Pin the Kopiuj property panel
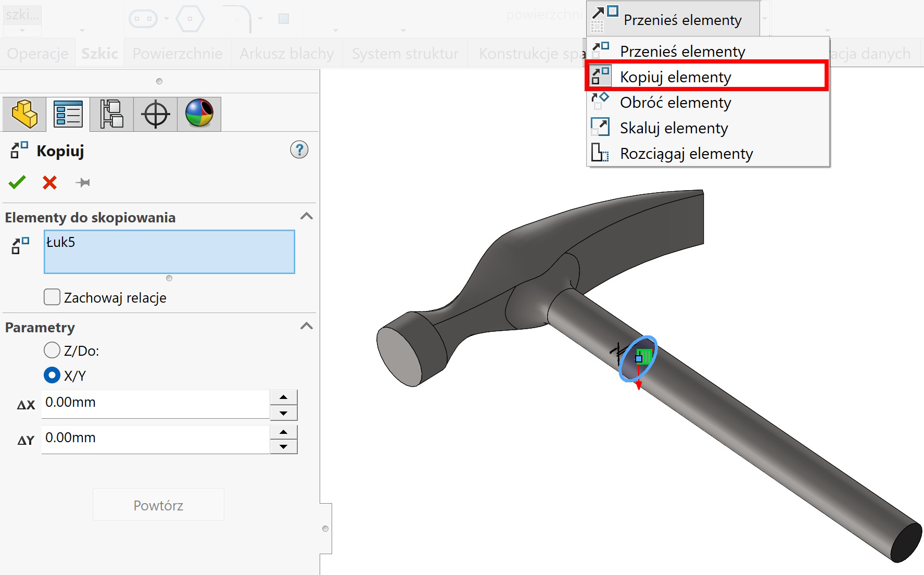This screenshot has width=924, height=575. tap(83, 182)
